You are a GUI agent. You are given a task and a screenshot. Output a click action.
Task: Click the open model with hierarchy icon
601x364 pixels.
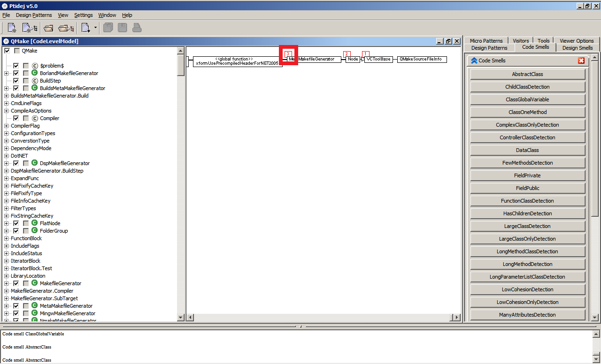66,27
